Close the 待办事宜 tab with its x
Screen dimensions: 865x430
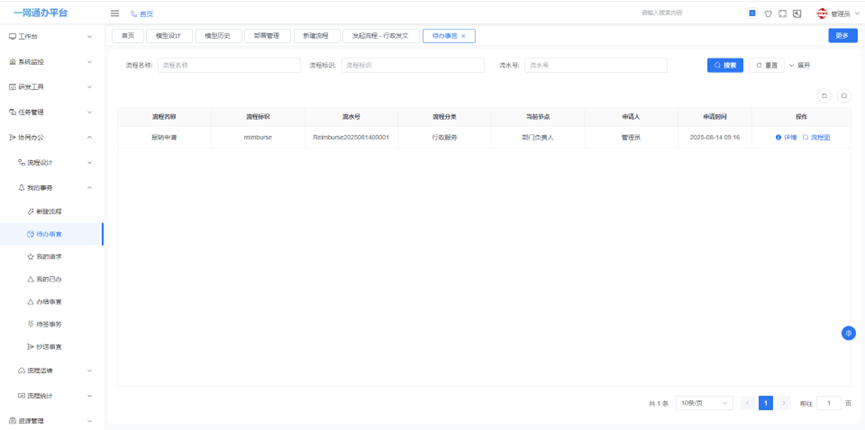[463, 36]
